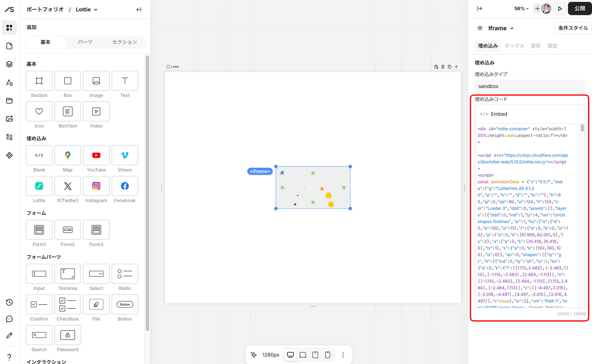Select mobile breakpoint view
The image size is (592, 364).
pyautogui.click(x=327, y=355)
